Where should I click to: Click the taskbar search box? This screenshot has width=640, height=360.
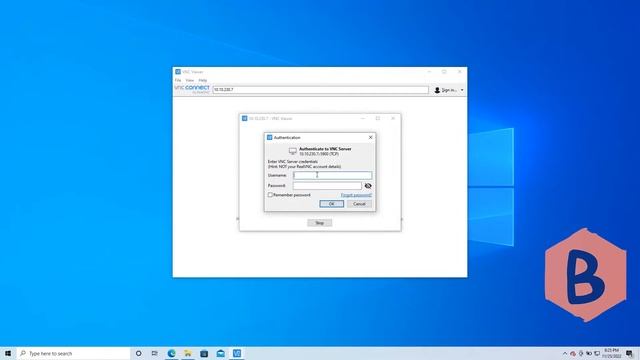click(x=73, y=353)
